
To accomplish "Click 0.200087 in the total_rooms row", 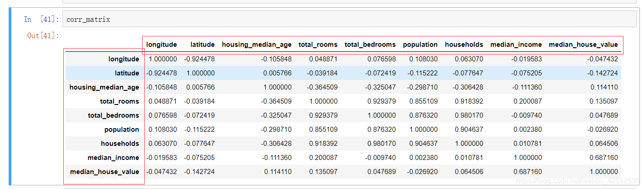I will (x=528, y=101).
